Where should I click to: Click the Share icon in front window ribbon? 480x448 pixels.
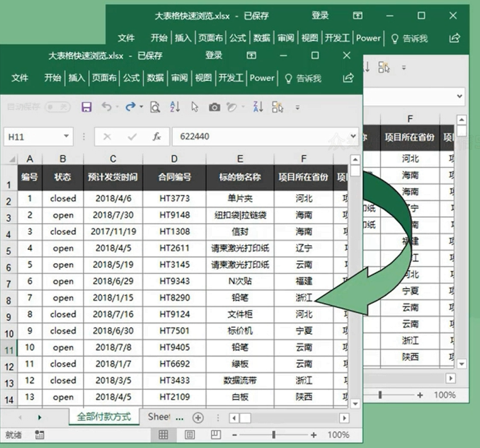click(x=348, y=78)
